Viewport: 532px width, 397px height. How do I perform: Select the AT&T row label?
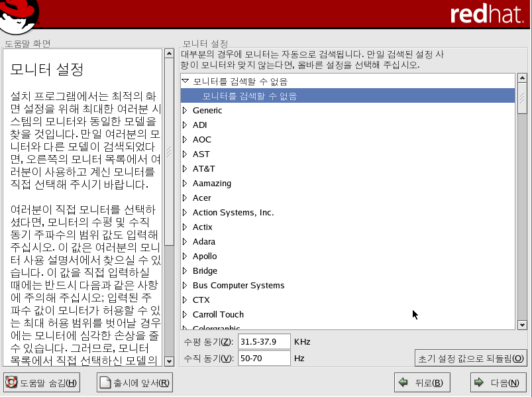pyautogui.click(x=204, y=168)
